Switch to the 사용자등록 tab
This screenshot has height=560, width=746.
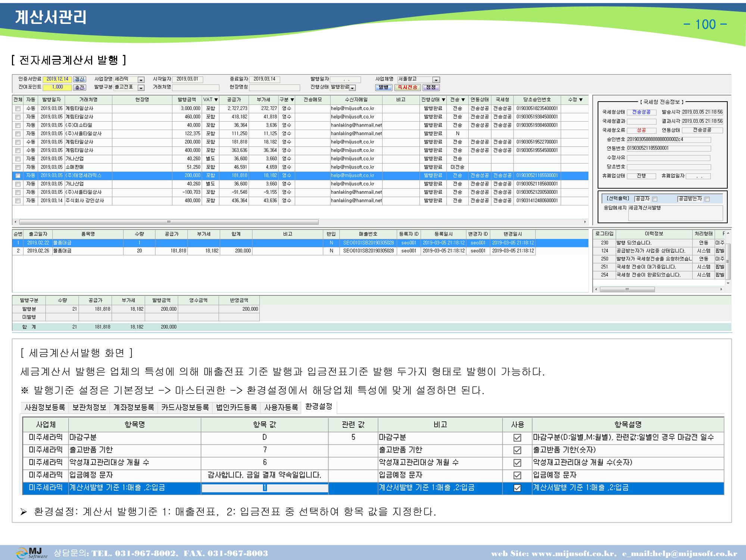pos(281,408)
